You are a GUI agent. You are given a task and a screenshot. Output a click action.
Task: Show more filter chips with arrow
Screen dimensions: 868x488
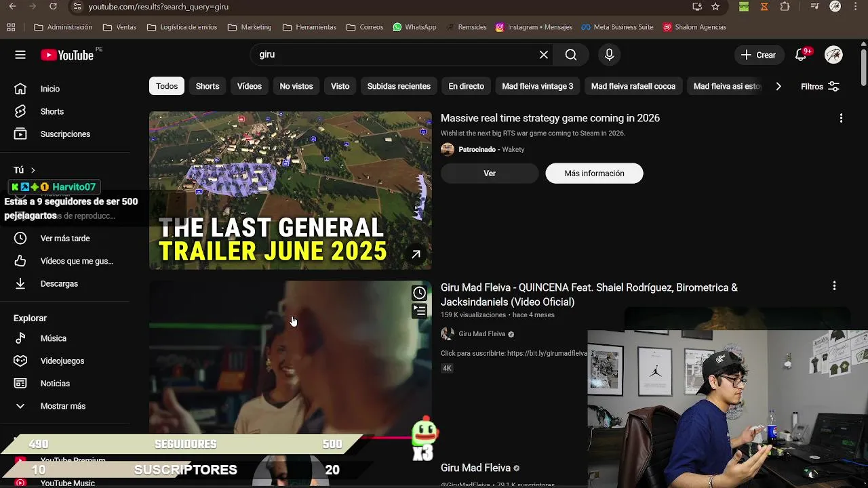click(x=778, y=86)
